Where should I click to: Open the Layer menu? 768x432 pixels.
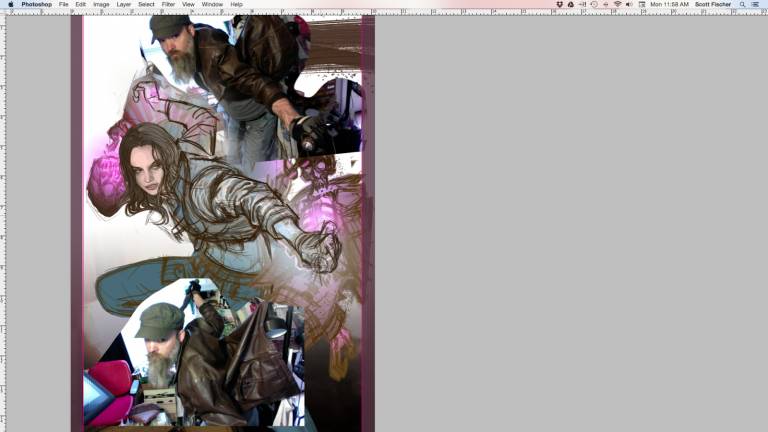pyautogui.click(x=124, y=4)
